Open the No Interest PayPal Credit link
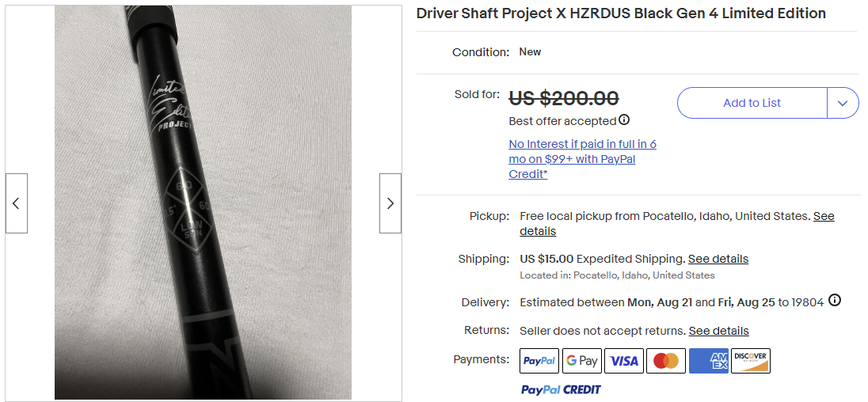868x402 pixels. [x=582, y=159]
